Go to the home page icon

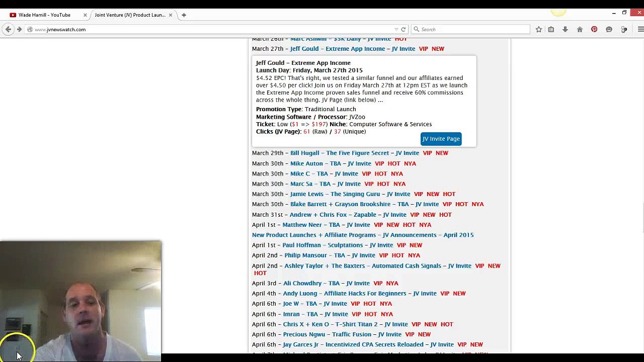(x=580, y=30)
